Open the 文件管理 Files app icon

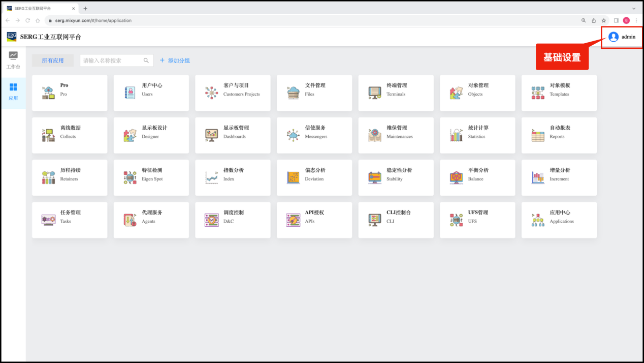click(293, 93)
